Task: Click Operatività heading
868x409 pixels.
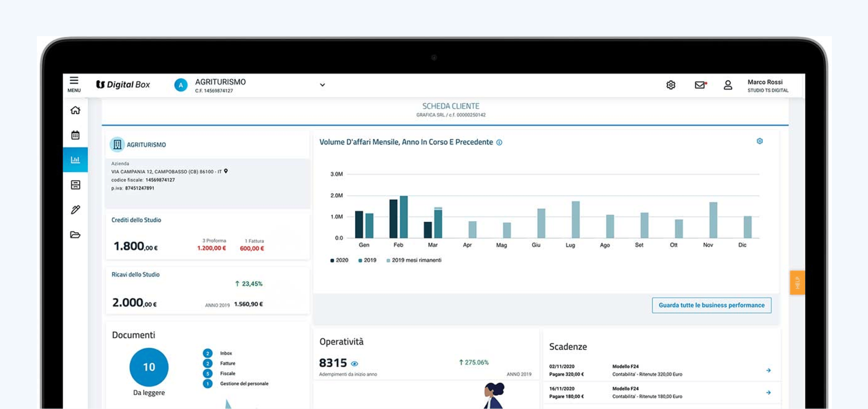Action: click(x=341, y=341)
